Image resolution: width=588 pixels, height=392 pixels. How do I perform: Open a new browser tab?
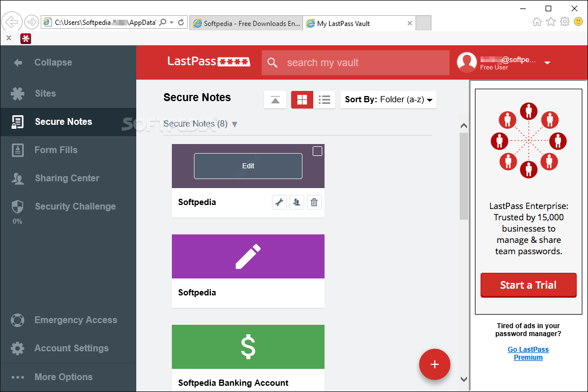pos(423,23)
